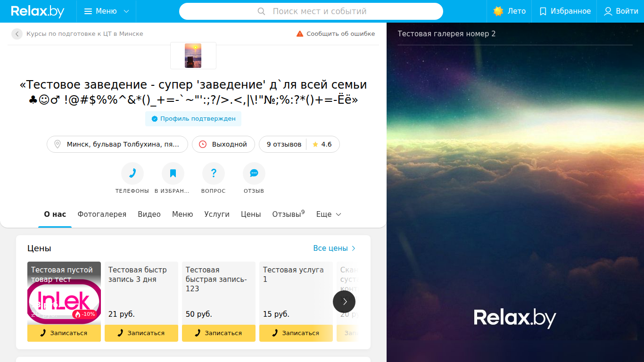
Task: Click the clock icon beside Выходной
Action: tap(203, 144)
